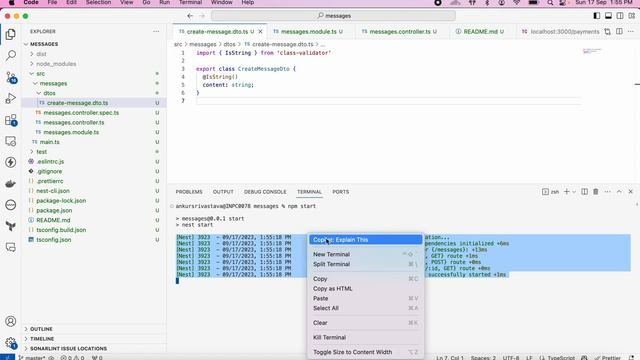Choose Select All in context menu
The width and height of the screenshot is (640, 360).
pyautogui.click(x=365, y=308)
